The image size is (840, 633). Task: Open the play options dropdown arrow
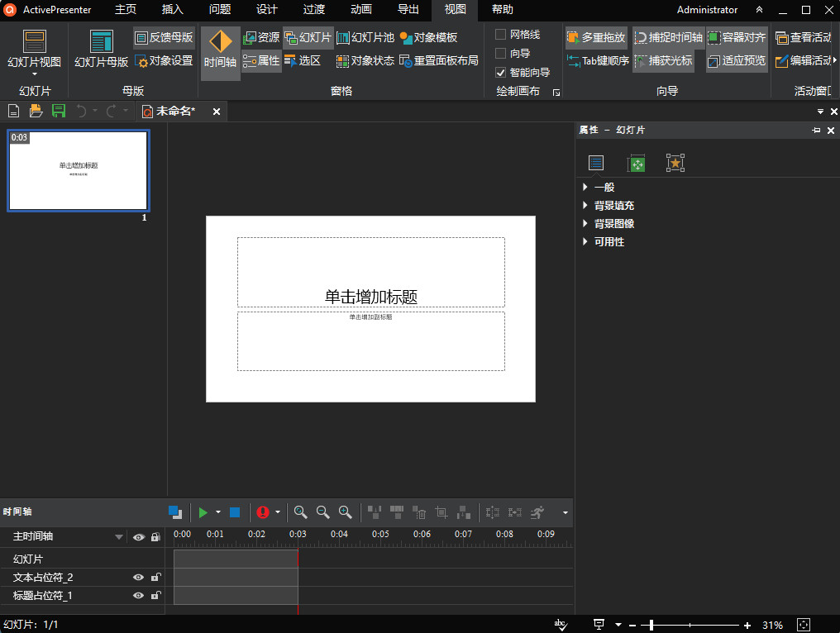[218, 512]
